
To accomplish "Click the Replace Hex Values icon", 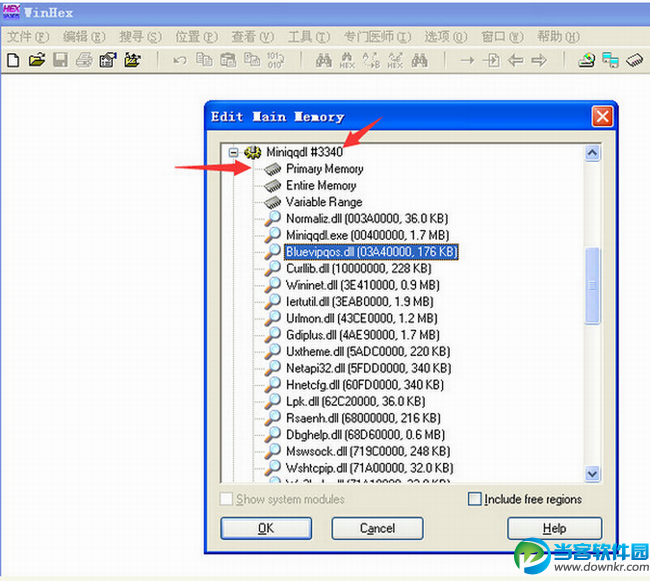I will coord(395,61).
